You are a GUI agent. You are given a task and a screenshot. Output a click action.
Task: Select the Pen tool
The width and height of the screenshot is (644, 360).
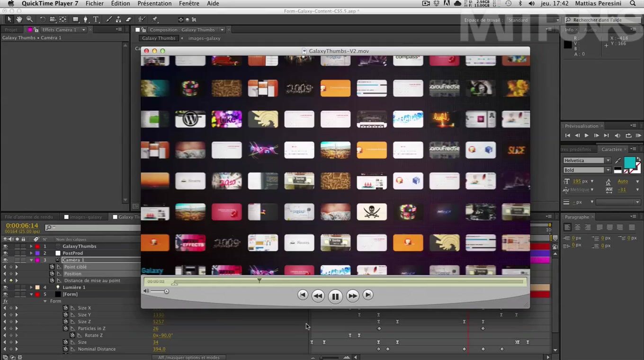click(x=86, y=19)
